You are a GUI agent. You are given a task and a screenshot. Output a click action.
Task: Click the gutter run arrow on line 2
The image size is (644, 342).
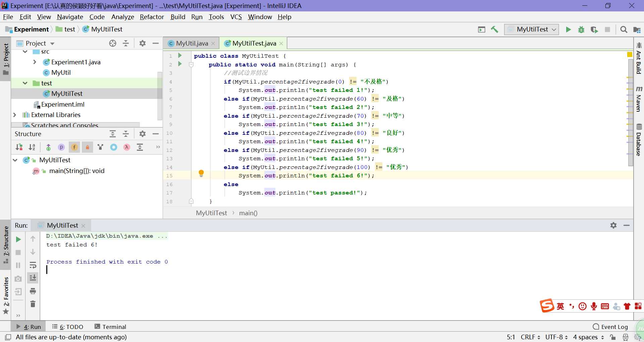point(180,64)
